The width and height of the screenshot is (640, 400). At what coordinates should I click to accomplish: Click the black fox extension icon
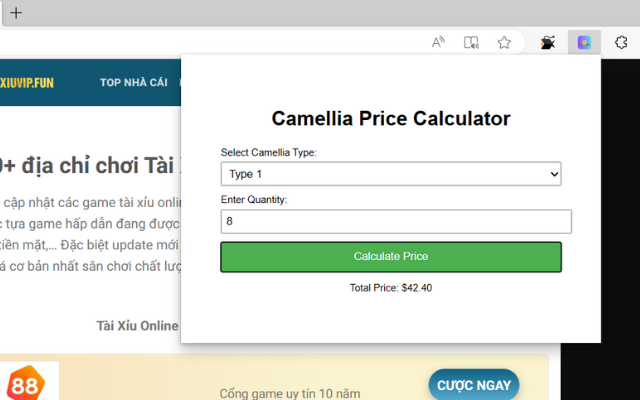click(547, 42)
